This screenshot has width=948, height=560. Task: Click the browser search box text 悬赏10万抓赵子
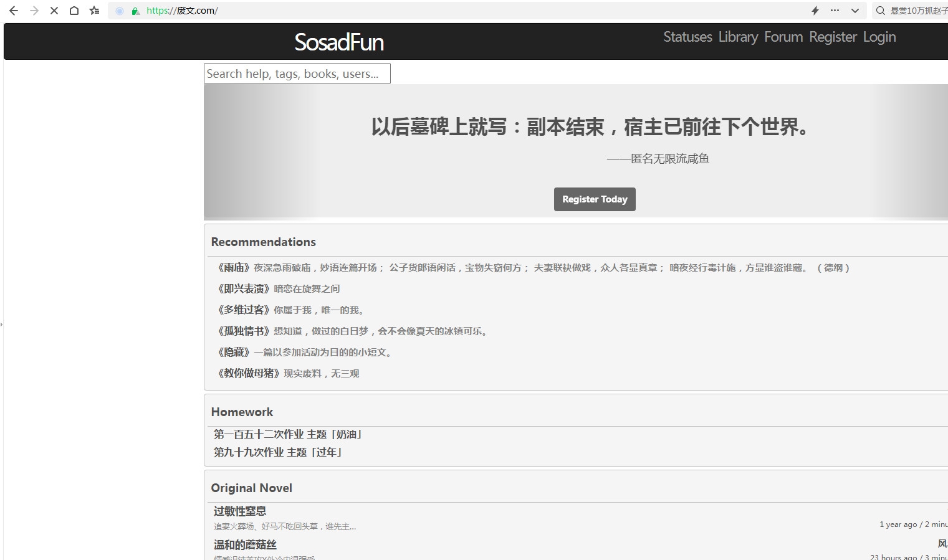pos(919,11)
